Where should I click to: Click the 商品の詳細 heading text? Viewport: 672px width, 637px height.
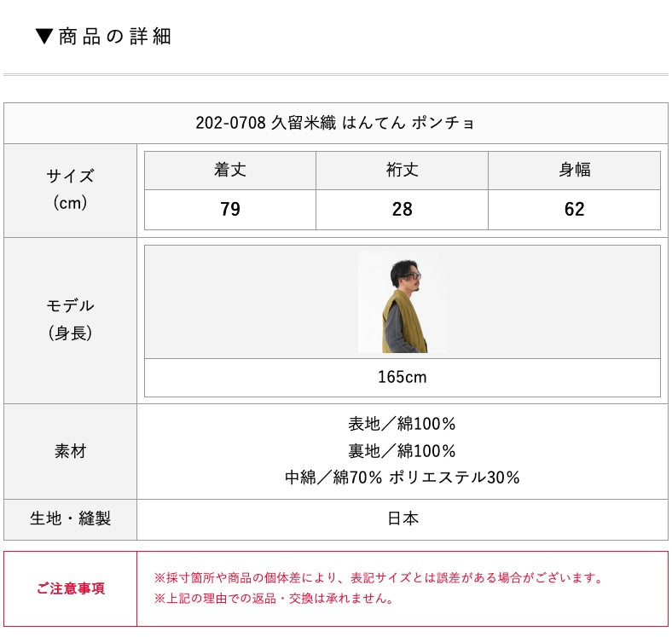point(115,37)
